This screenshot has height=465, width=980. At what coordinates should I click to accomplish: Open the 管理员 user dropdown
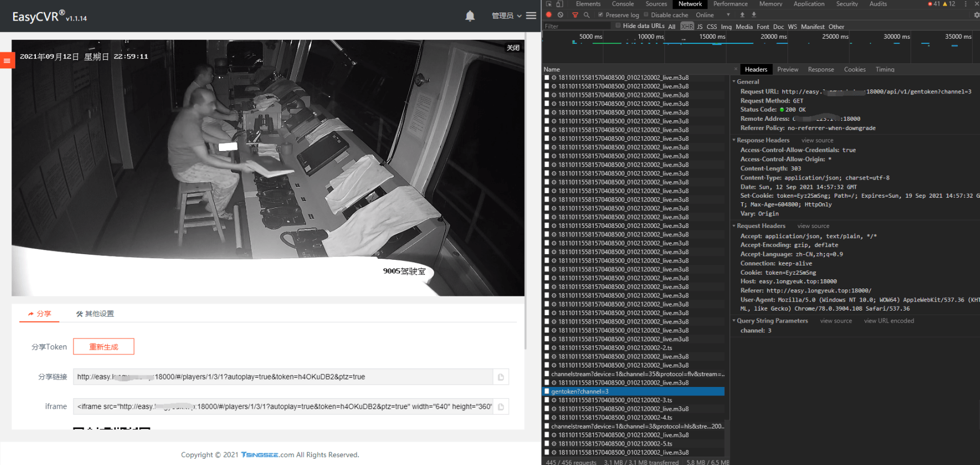506,16
